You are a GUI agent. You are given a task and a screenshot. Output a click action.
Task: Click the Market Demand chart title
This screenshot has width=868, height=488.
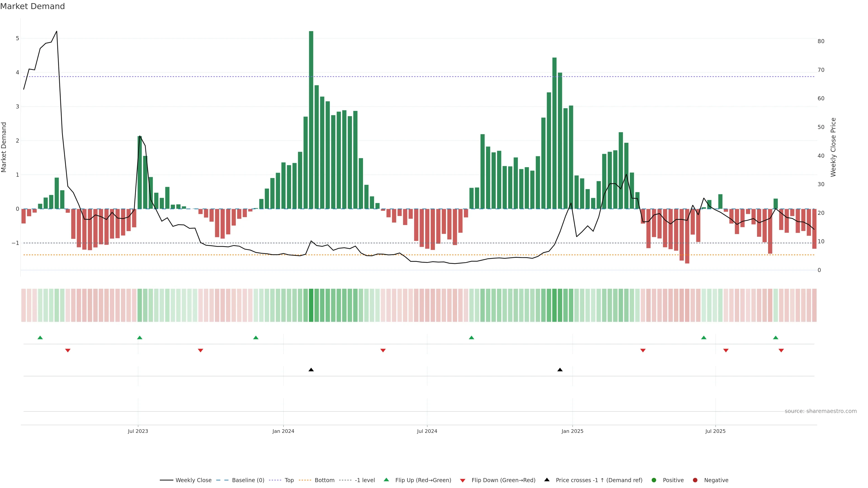tap(32, 6)
